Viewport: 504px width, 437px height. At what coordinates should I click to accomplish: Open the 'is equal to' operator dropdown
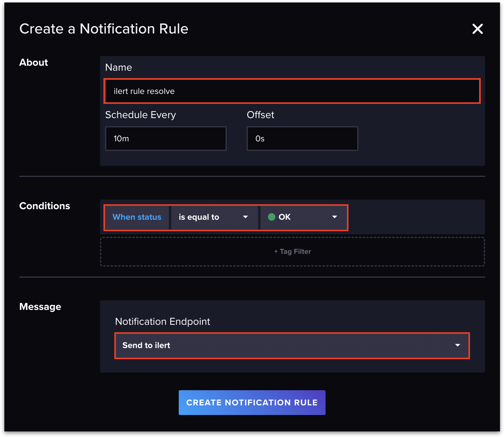coord(214,217)
